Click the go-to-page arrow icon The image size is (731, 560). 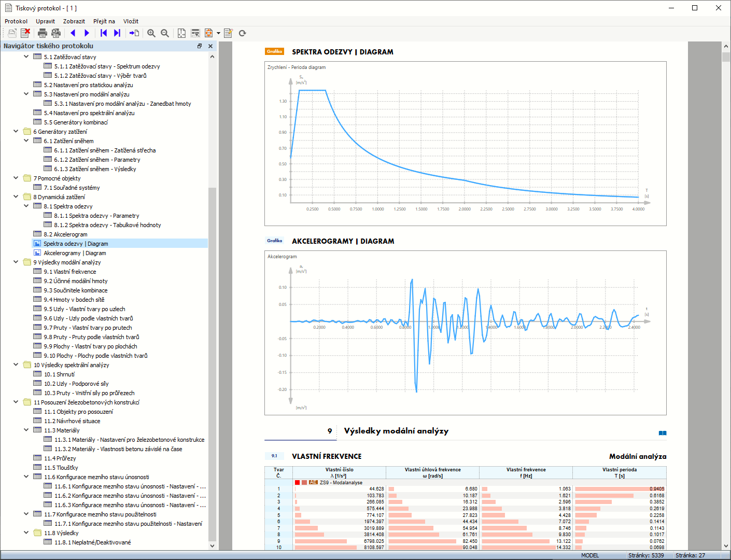click(134, 33)
